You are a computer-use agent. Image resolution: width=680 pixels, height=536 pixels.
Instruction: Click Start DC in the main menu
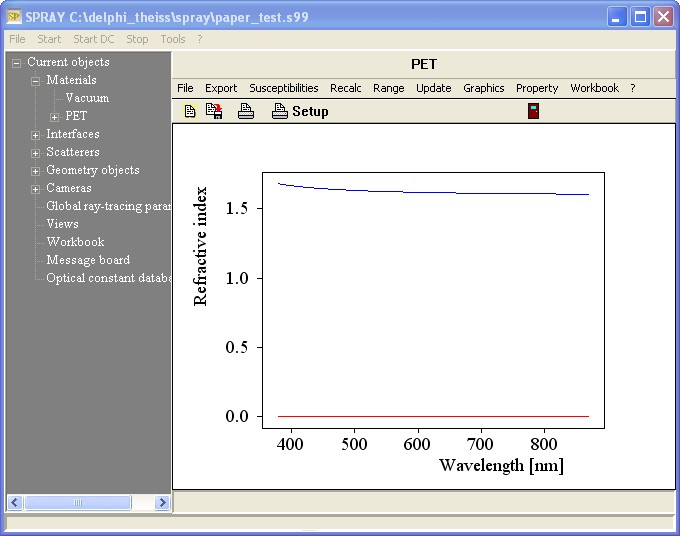tap(93, 39)
